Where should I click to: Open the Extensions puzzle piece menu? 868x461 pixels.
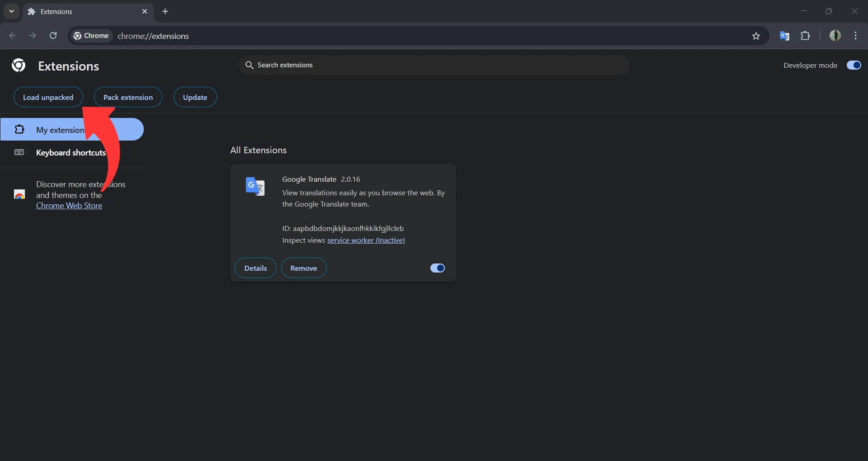(x=805, y=36)
